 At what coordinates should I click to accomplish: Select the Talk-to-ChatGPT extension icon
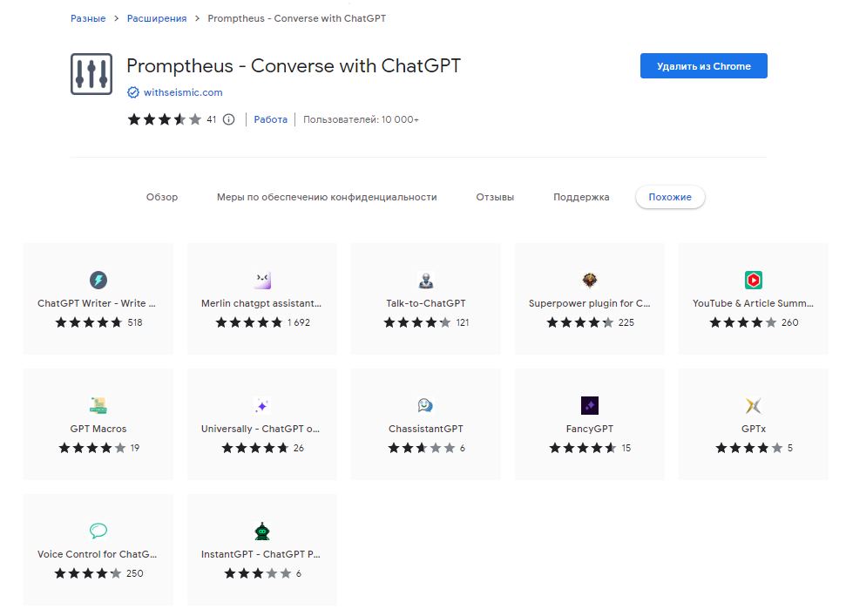click(x=426, y=280)
